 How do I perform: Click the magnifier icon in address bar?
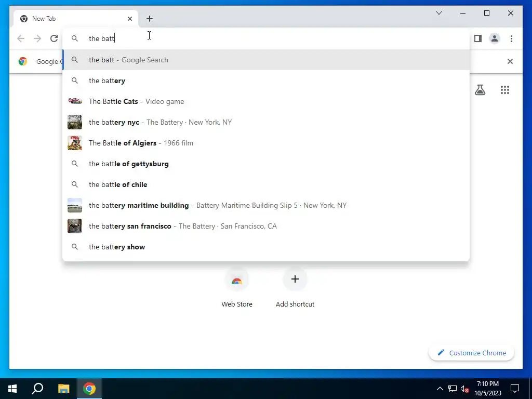click(x=75, y=38)
